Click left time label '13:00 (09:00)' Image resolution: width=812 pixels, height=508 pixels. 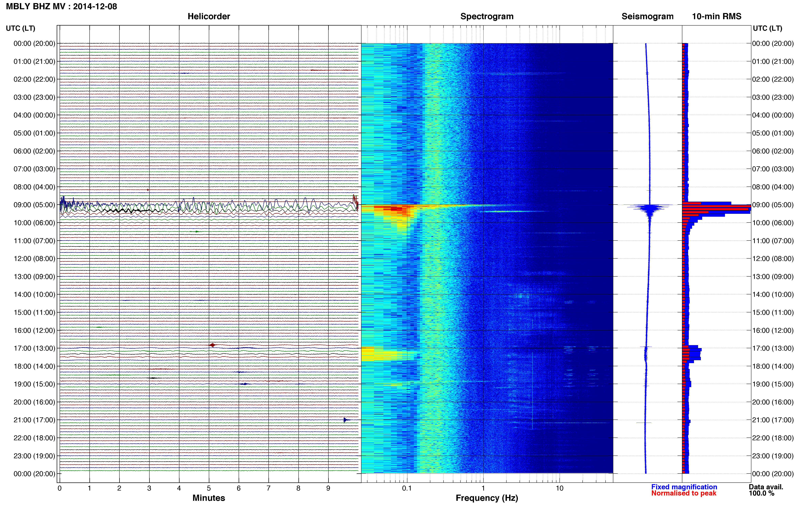(34, 277)
